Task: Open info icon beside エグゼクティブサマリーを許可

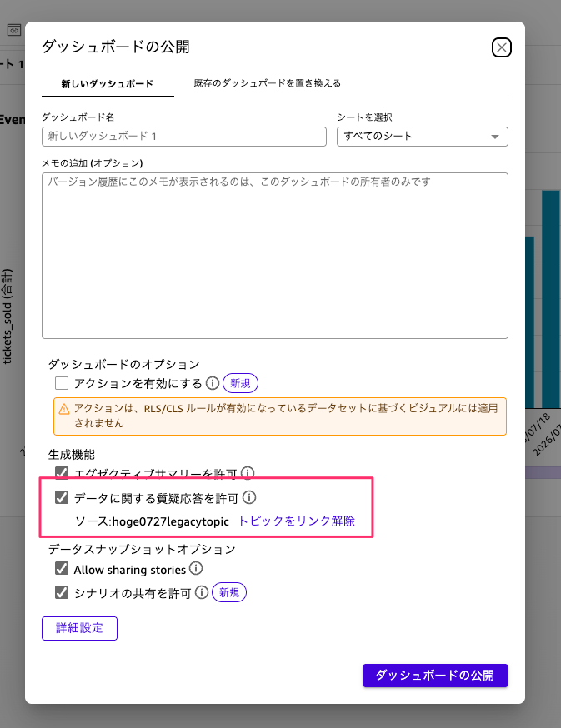Action: (x=248, y=472)
